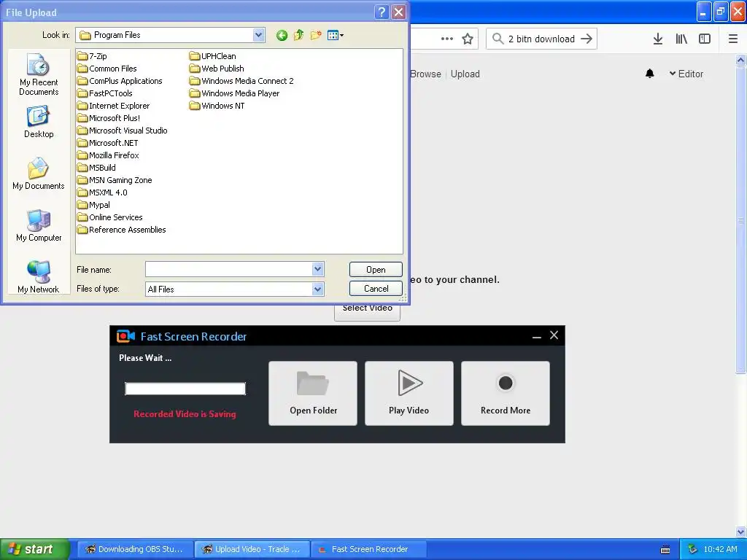Click the browser search box
747x560 pixels.
(x=541, y=39)
